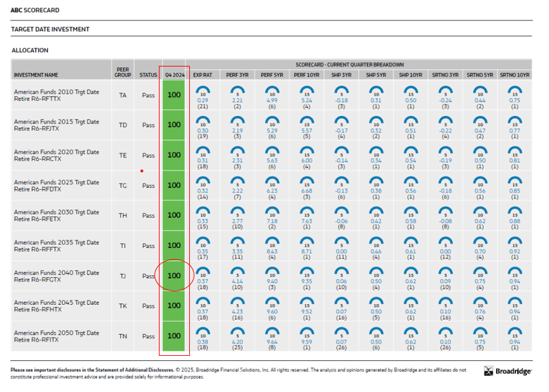Click the PERF 10YR gauge for the 2040 fund
This screenshot has width=549, height=392.
click(307, 272)
